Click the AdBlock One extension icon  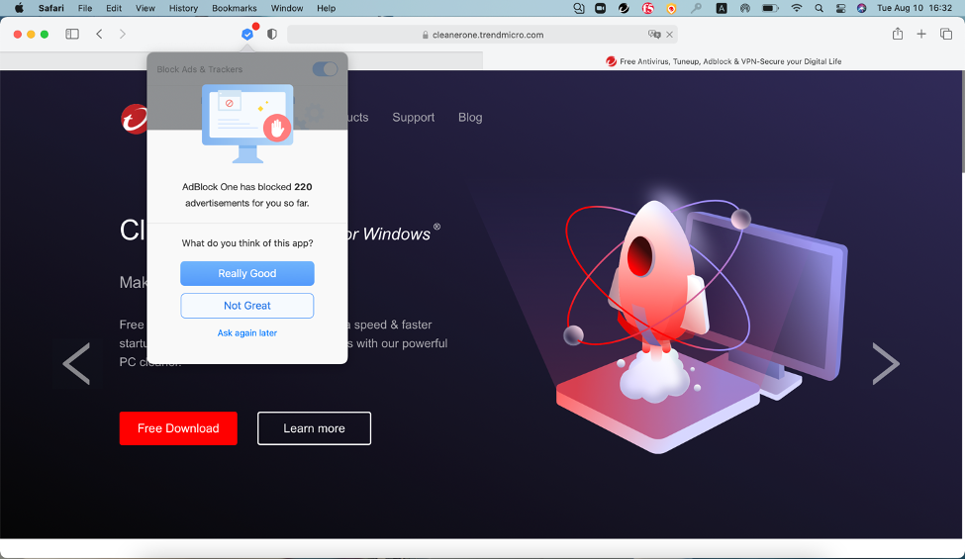point(247,34)
